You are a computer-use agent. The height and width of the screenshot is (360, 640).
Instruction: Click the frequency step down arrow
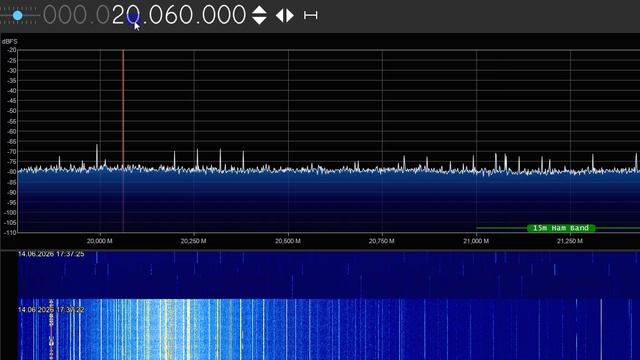[259, 20]
